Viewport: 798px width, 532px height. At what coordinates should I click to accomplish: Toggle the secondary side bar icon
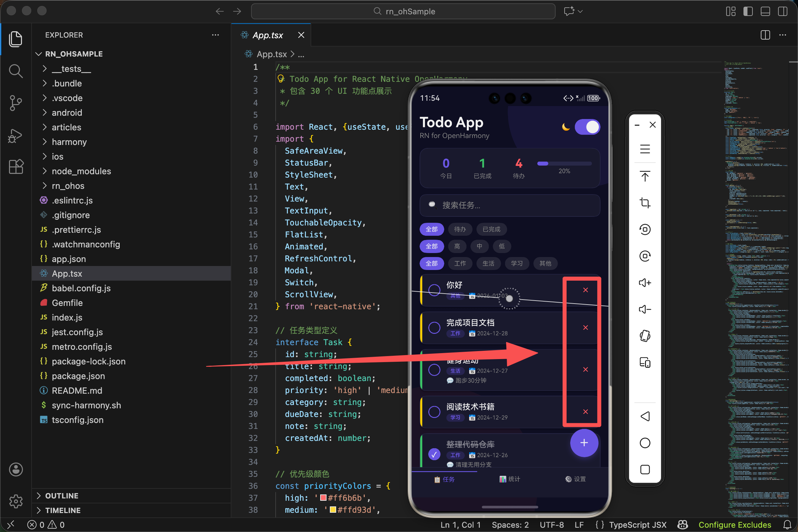(x=782, y=12)
